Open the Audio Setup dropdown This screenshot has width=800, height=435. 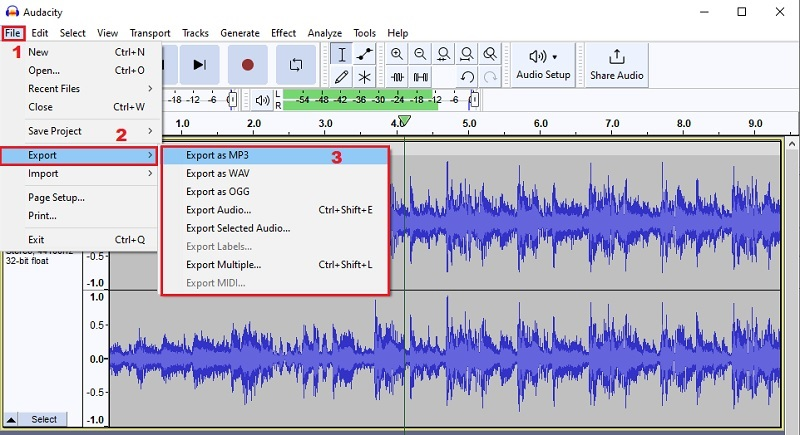pyautogui.click(x=543, y=65)
